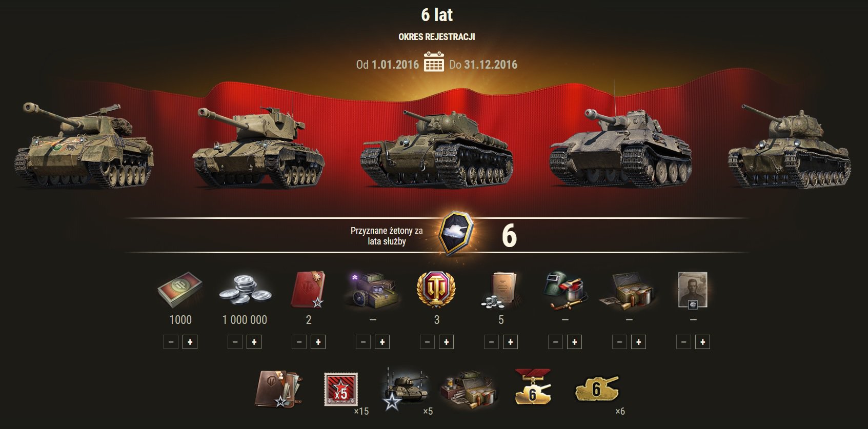This screenshot has height=429, width=868.
Task: Click the x5 red star stamp icon
Action: tap(340, 389)
